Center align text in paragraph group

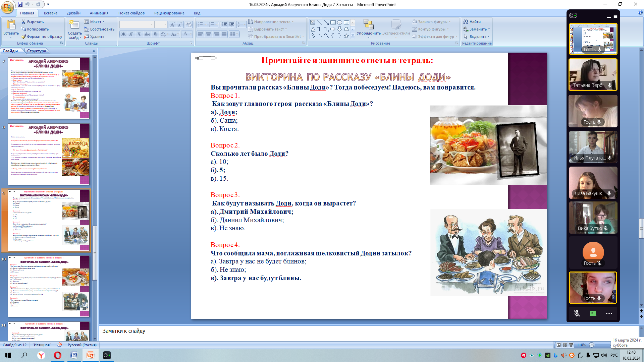pyautogui.click(x=208, y=34)
